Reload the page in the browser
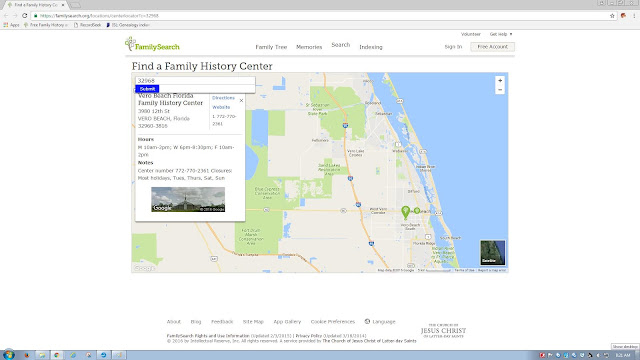Screen dimensions: 640x360 pyautogui.click(x=24, y=16)
